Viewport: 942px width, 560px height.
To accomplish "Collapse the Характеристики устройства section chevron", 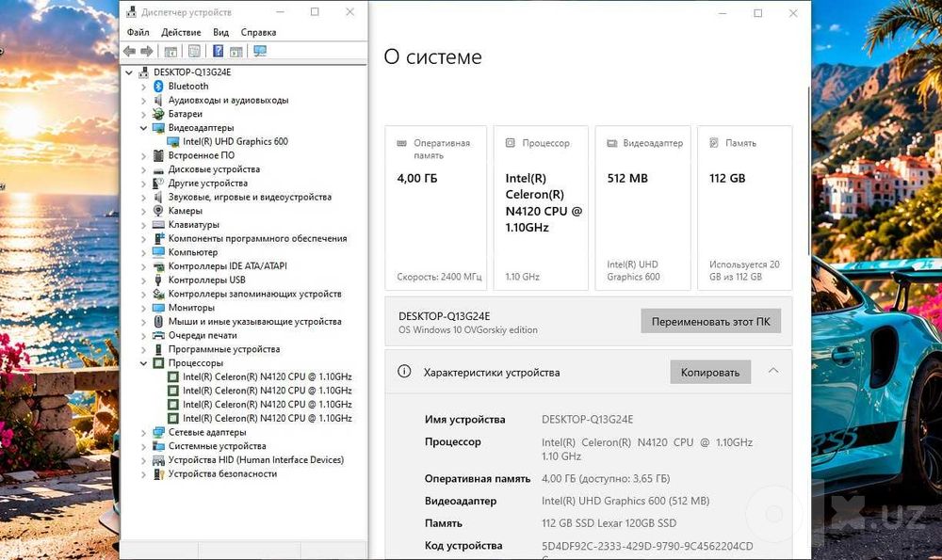I will pyautogui.click(x=773, y=371).
